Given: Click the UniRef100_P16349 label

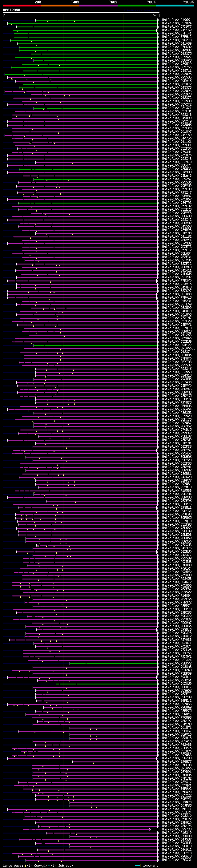Looking at the screenshot, I should click(176, 833).
